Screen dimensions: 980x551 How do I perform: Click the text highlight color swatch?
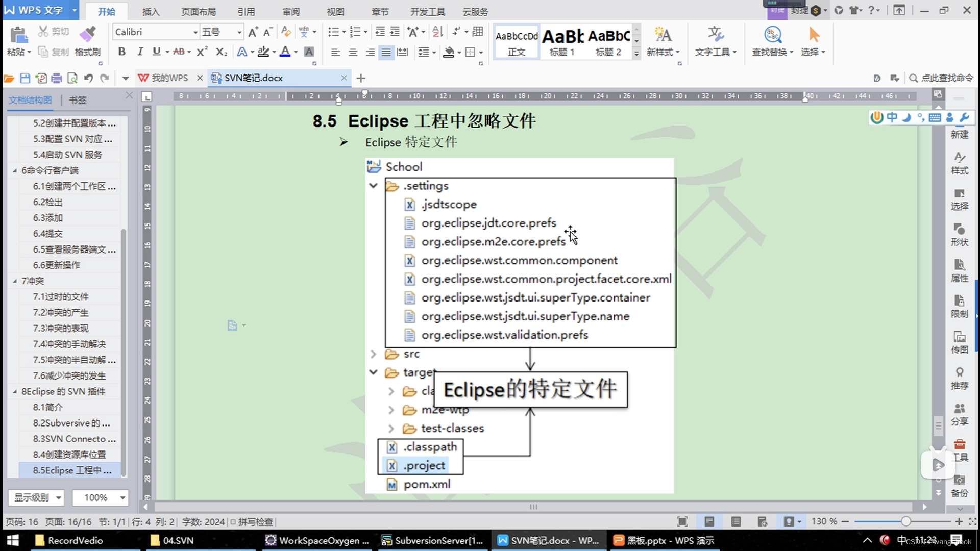pos(263,52)
